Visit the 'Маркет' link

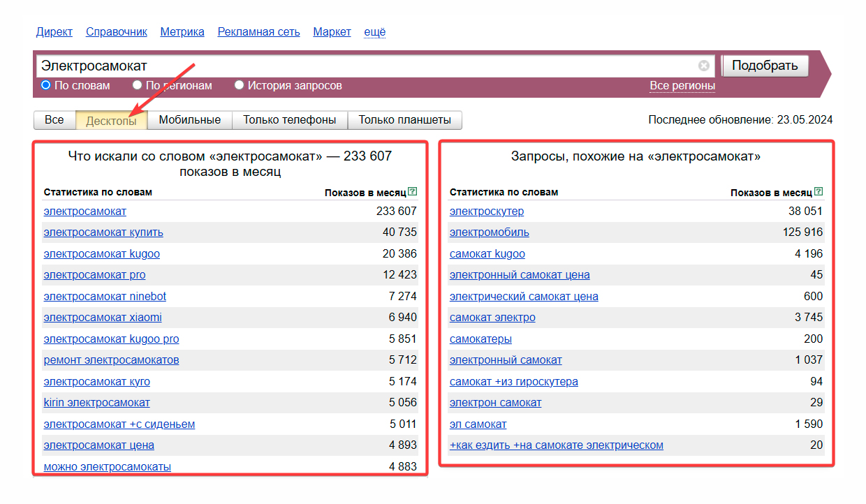click(x=332, y=32)
